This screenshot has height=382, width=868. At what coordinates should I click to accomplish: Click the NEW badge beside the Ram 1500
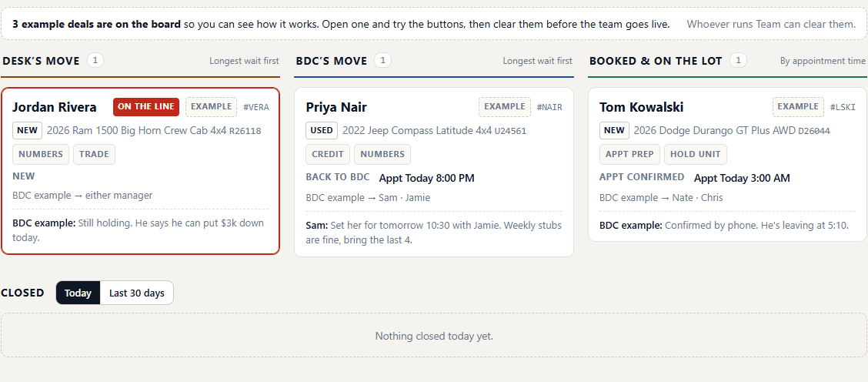(27, 131)
